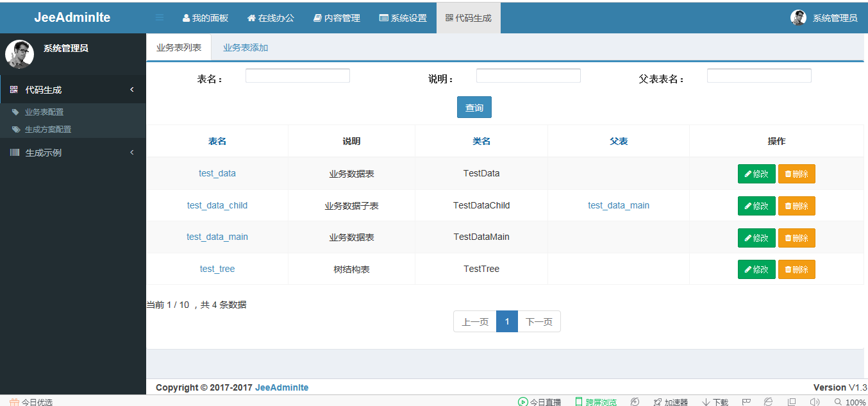Sort by 父表 column header
Image resolution: width=868 pixels, height=406 pixels.
click(619, 141)
